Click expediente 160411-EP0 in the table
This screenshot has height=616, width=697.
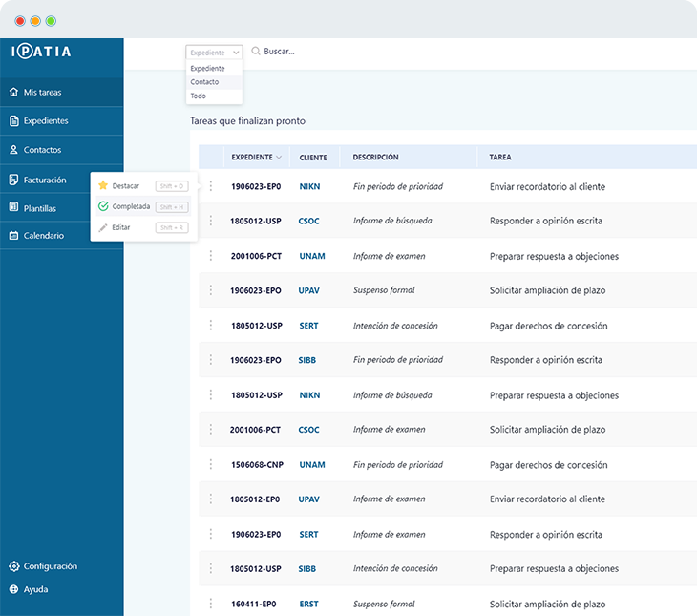[x=255, y=605]
